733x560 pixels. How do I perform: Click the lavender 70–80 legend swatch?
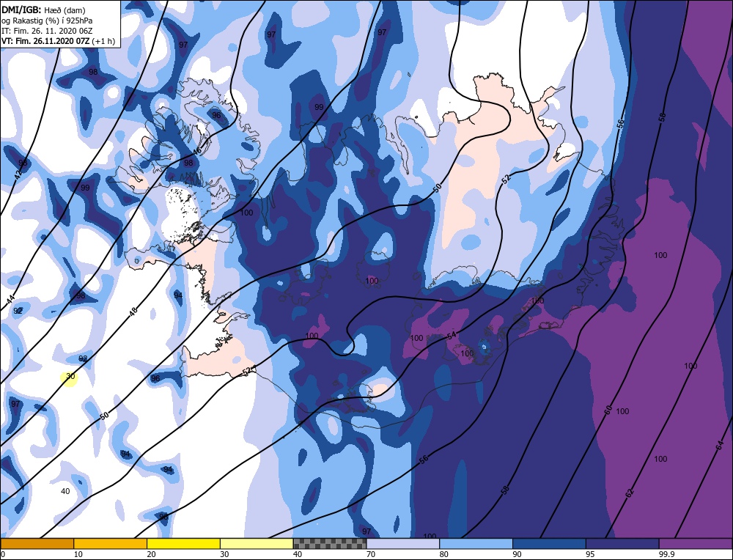pos(403,543)
